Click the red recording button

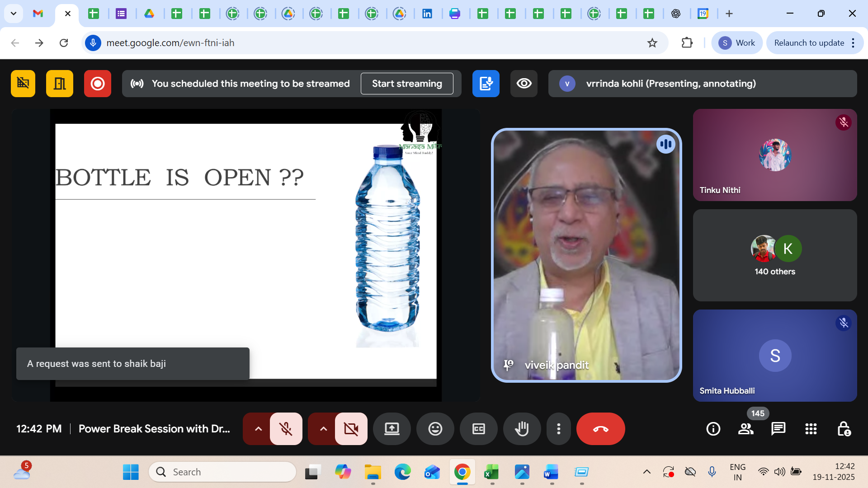[x=97, y=84]
